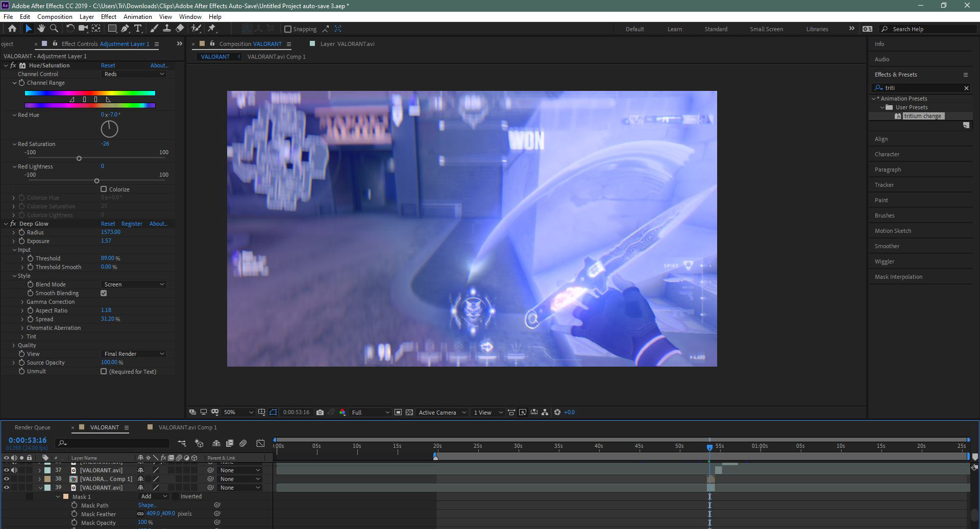Toggle the Inverted checkbox for Mask 1
The width and height of the screenshot is (980, 529).
coord(175,496)
